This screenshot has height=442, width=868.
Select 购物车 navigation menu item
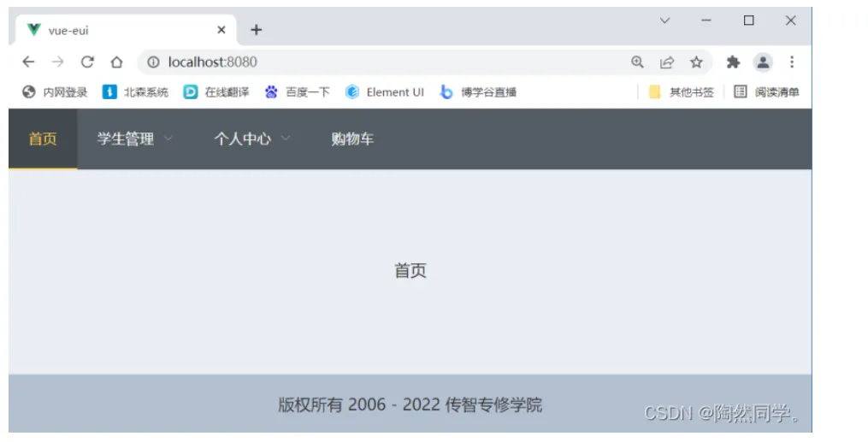[x=352, y=138]
